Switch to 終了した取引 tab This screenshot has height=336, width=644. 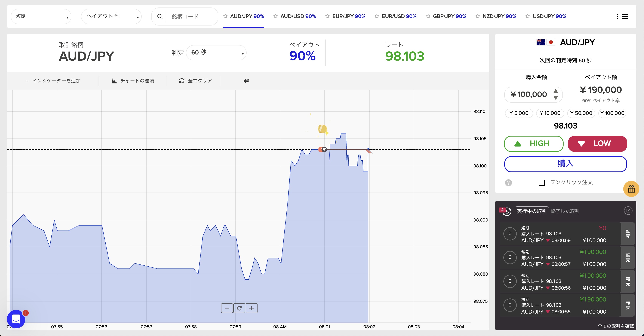click(x=565, y=211)
